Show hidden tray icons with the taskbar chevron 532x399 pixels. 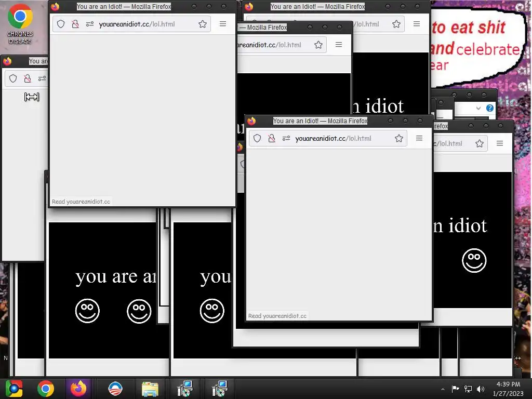point(443,389)
